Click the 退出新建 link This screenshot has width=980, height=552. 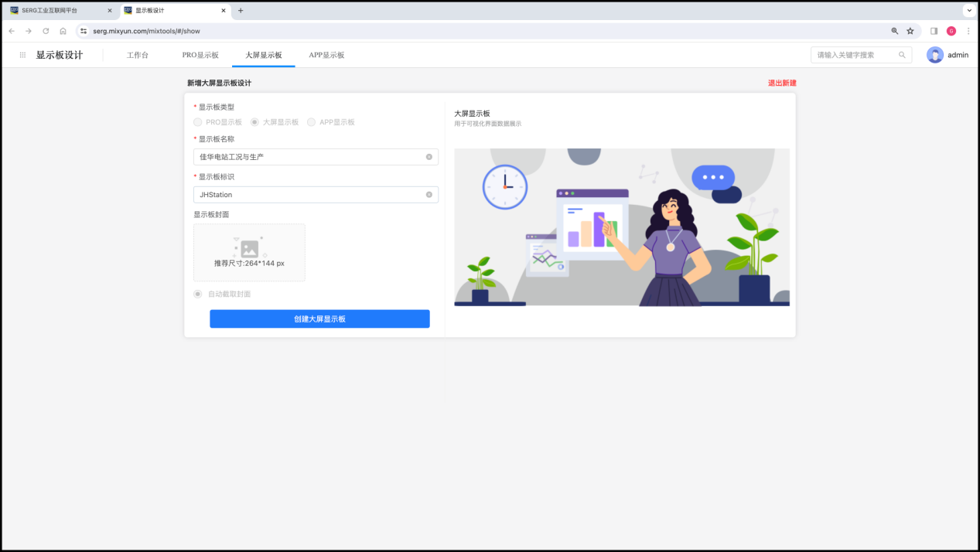[x=781, y=83]
